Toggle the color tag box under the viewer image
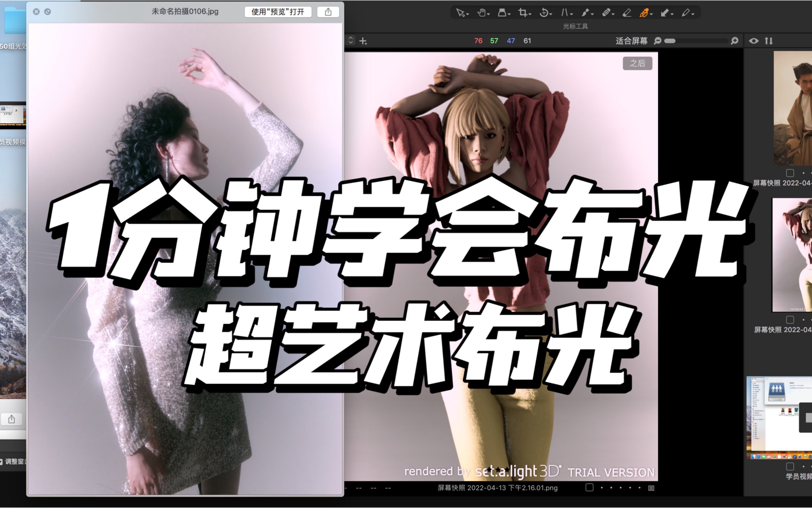The image size is (812, 508). (589, 488)
